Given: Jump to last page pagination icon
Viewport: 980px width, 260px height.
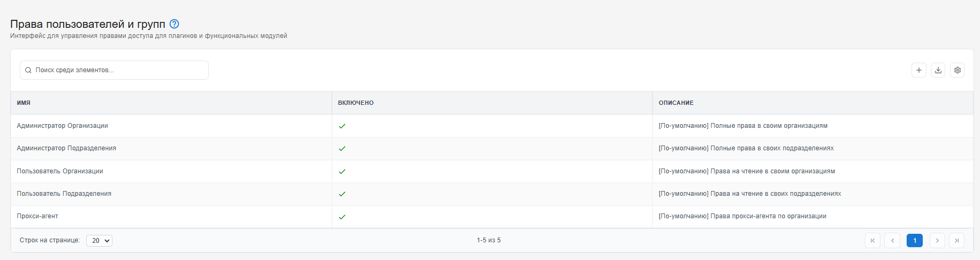Looking at the screenshot, I should pyautogui.click(x=957, y=241).
